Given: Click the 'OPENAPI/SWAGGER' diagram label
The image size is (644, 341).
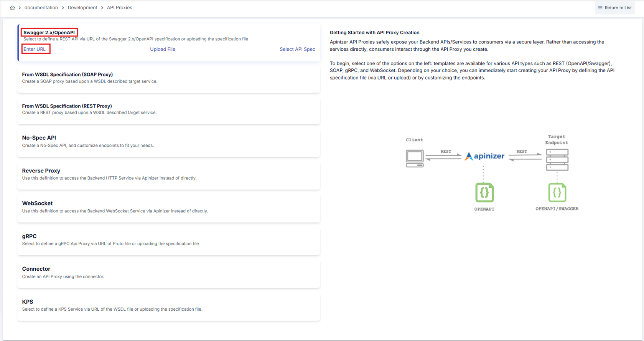Looking at the screenshot, I should coord(557,209).
